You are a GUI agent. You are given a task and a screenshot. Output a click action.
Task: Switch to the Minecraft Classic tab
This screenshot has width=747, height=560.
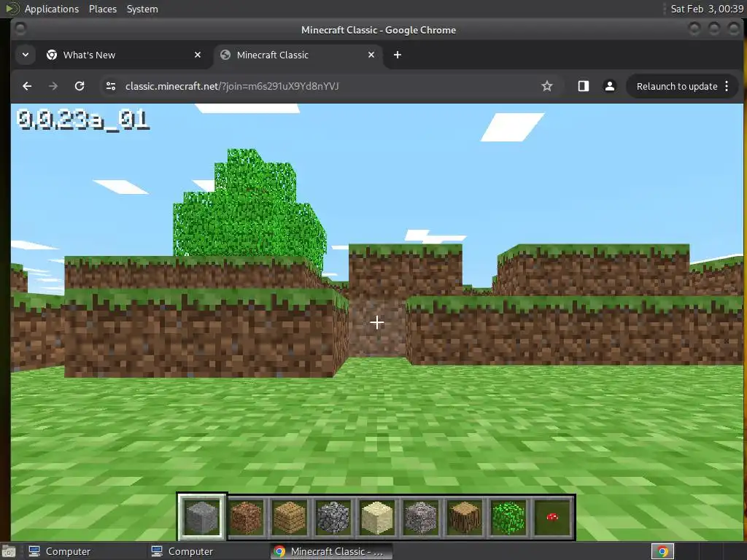click(298, 55)
